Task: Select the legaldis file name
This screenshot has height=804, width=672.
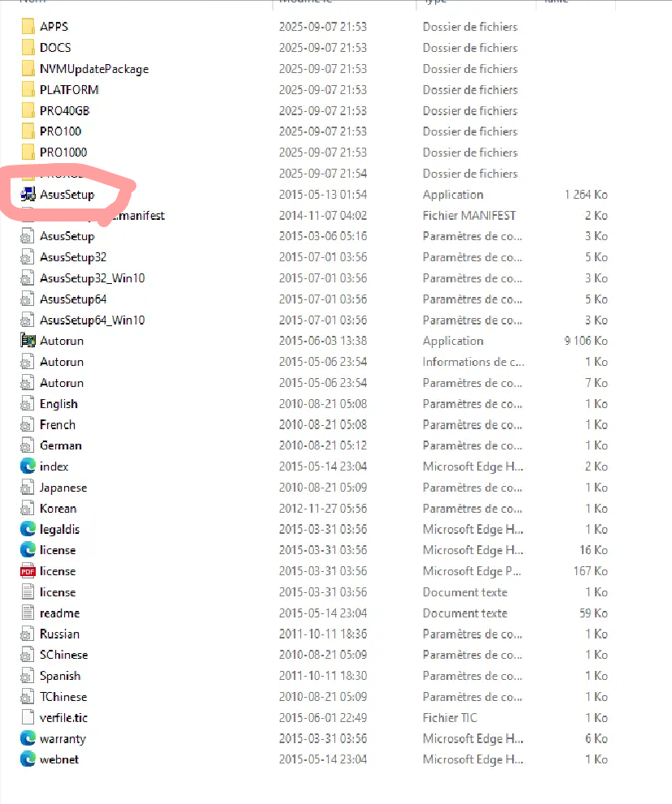Action: [60, 529]
